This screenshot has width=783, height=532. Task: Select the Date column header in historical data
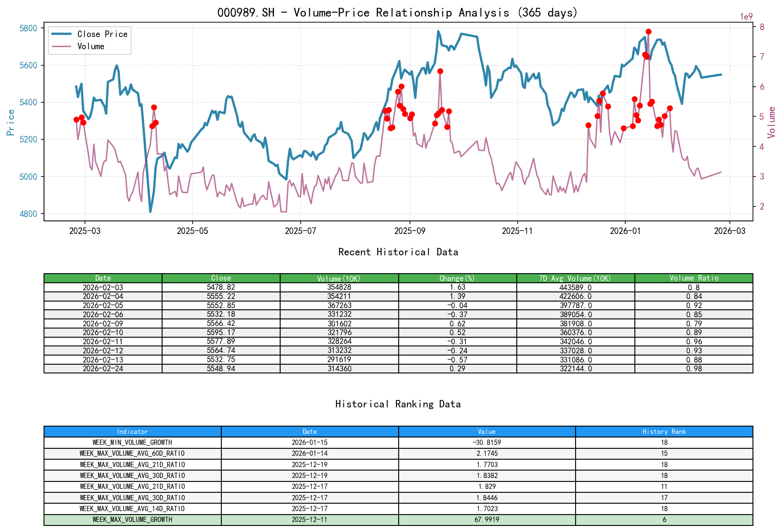(x=103, y=278)
